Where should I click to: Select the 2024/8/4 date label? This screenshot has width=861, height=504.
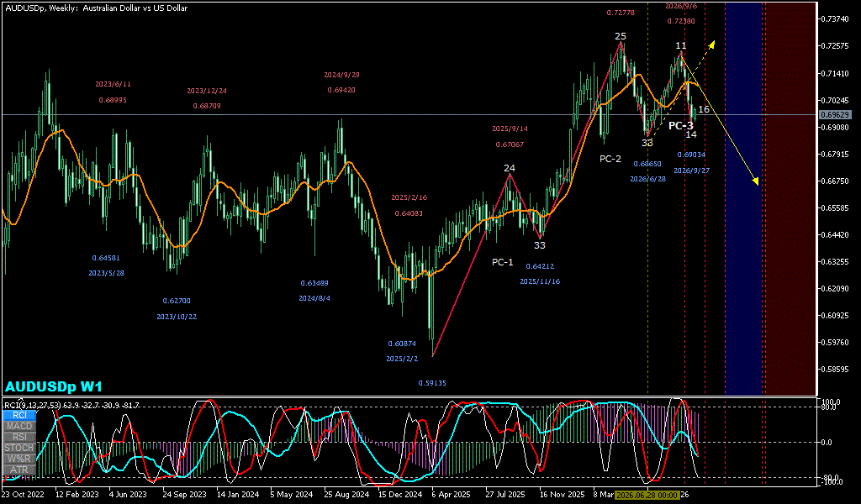tap(314, 298)
